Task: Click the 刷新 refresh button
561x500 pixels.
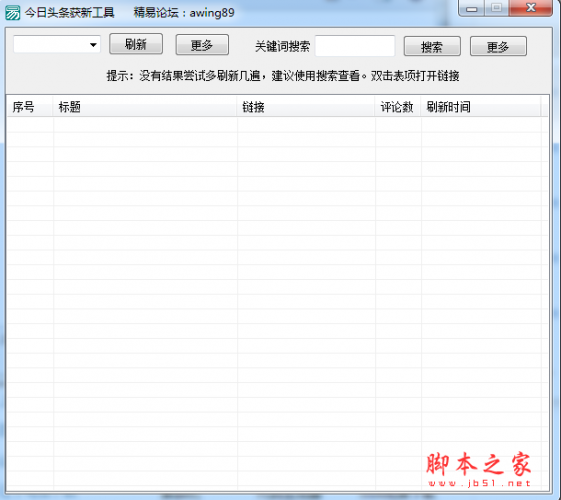Action: tap(136, 44)
